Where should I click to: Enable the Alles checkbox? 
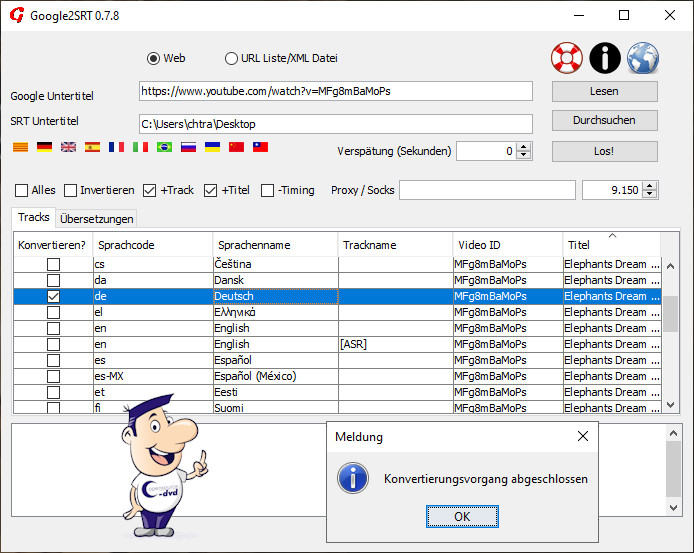pyautogui.click(x=22, y=190)
